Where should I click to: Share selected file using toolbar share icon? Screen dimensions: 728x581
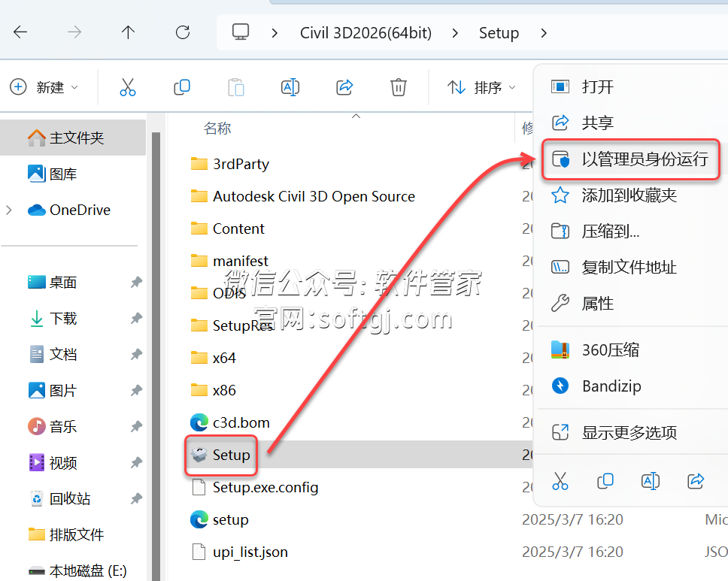[344, 86]
